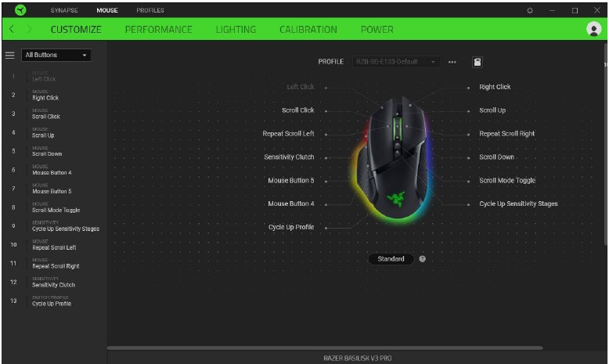Open the user account avatar
Viewport: 609px width, 364px height.
click(x=593, y=29)
